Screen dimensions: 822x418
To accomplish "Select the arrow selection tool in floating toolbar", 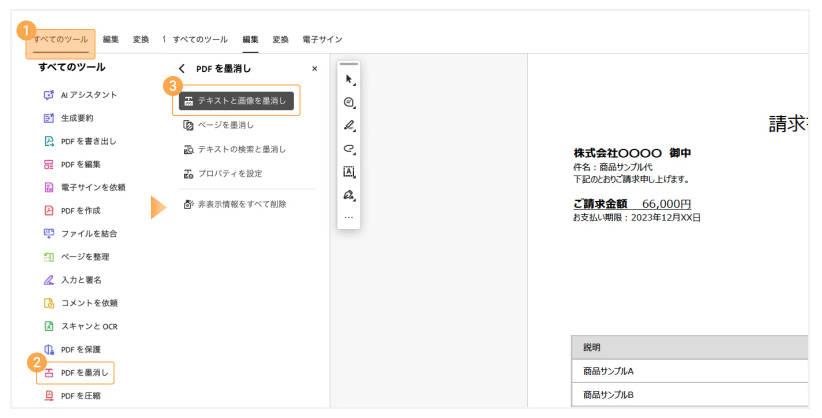I will (349, 80).
